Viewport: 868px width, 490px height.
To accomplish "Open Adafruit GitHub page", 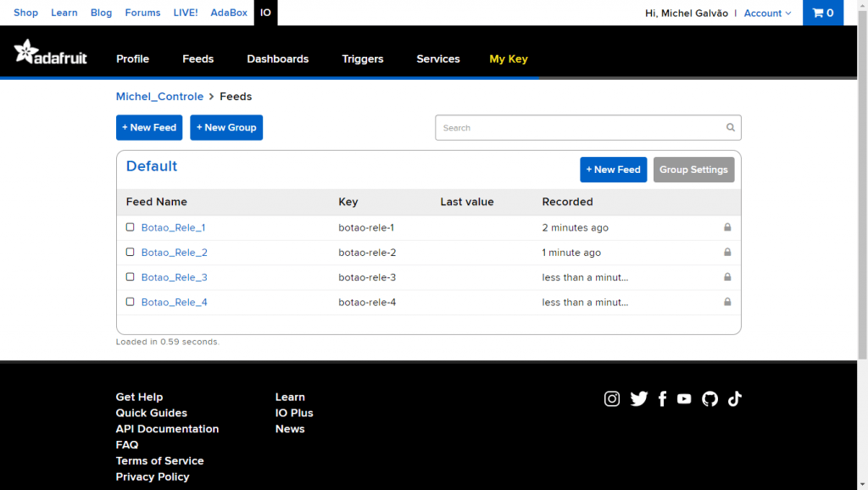I will [709, 398].
